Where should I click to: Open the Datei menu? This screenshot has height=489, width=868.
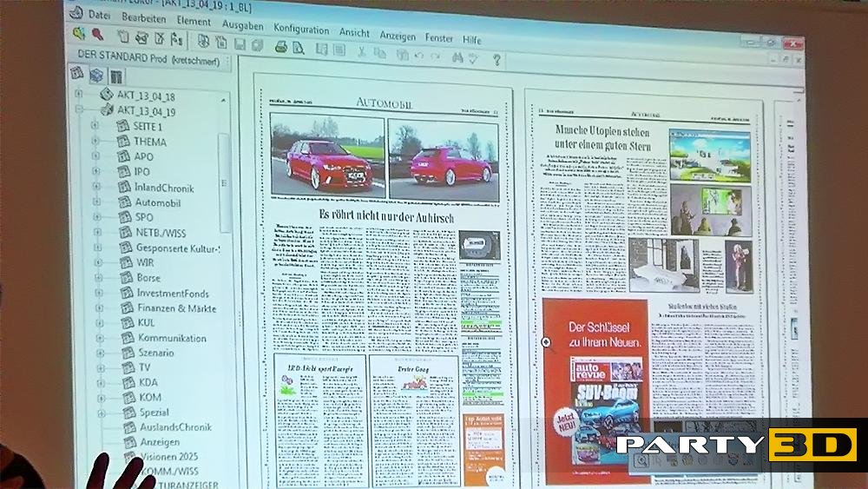[99, 16]
